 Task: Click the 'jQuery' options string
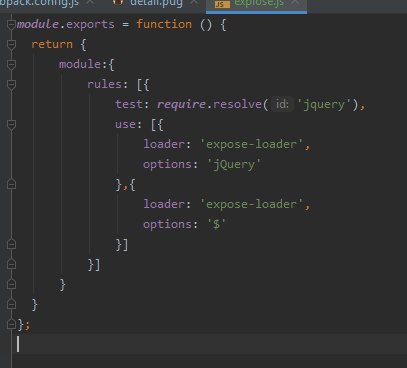pyautogui.click(x=234, y=165)
